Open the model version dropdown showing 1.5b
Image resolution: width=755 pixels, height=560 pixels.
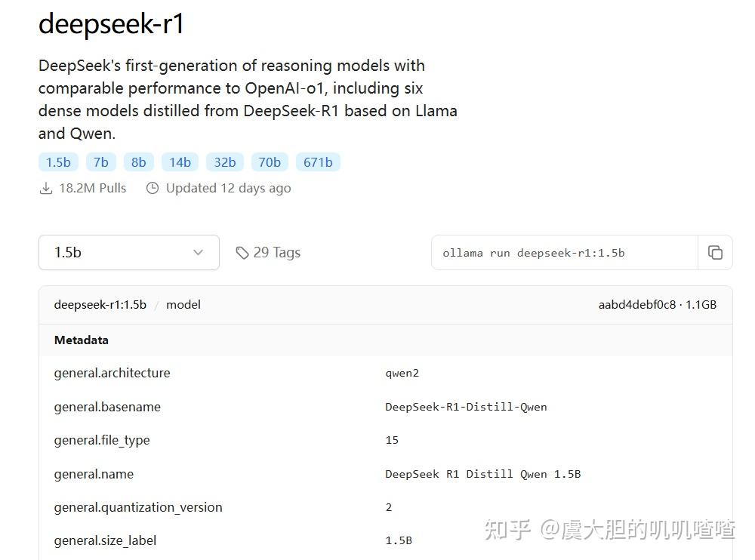pyautogui.click(x=128, y=252)
